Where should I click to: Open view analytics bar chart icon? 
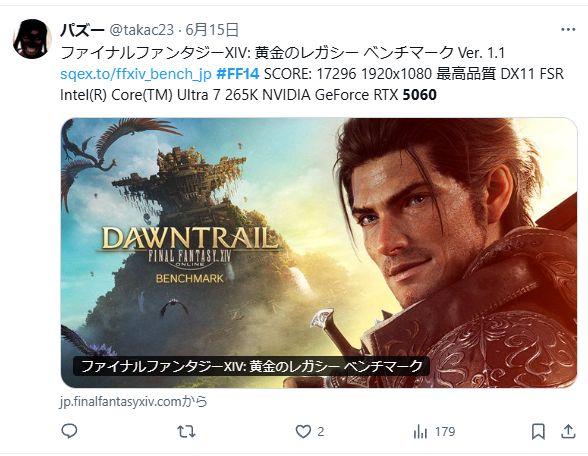420,432
